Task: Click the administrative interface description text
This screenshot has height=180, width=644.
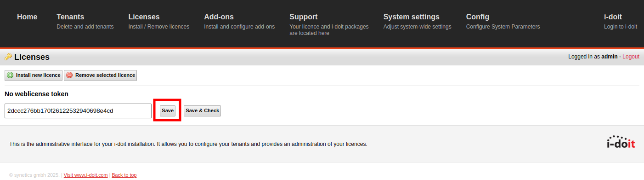Action: pos(188,144)
